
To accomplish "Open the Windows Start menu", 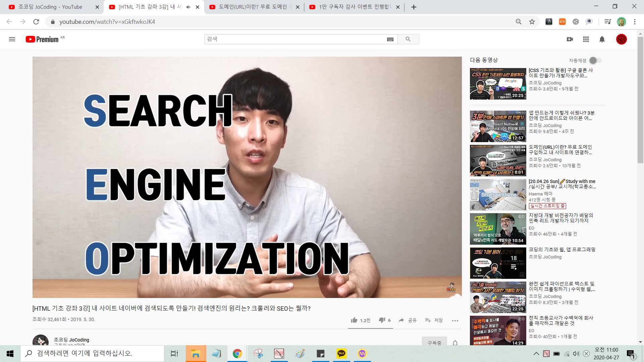I will tap(10, 354).
